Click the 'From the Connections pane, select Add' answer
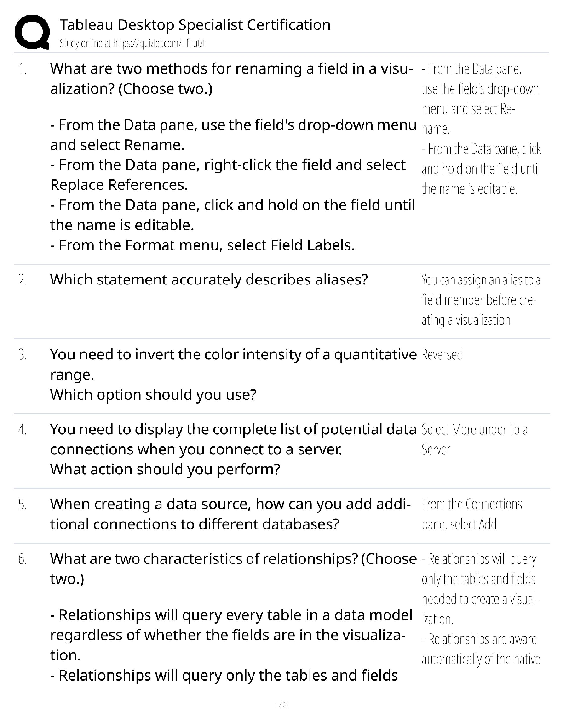 471,514
